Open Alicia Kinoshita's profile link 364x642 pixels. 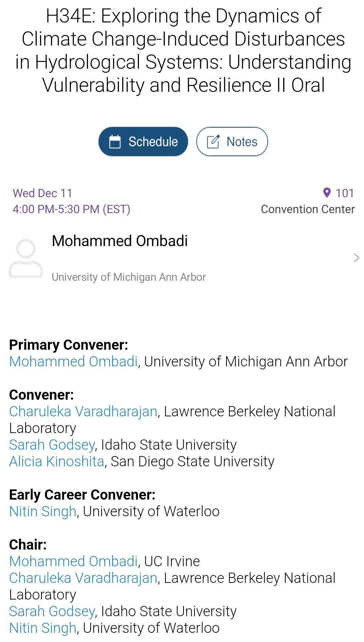click(56, 462)
